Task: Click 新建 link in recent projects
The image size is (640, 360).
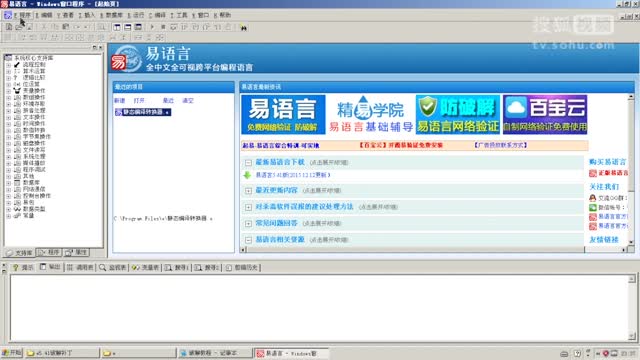Action: (120, 100)
